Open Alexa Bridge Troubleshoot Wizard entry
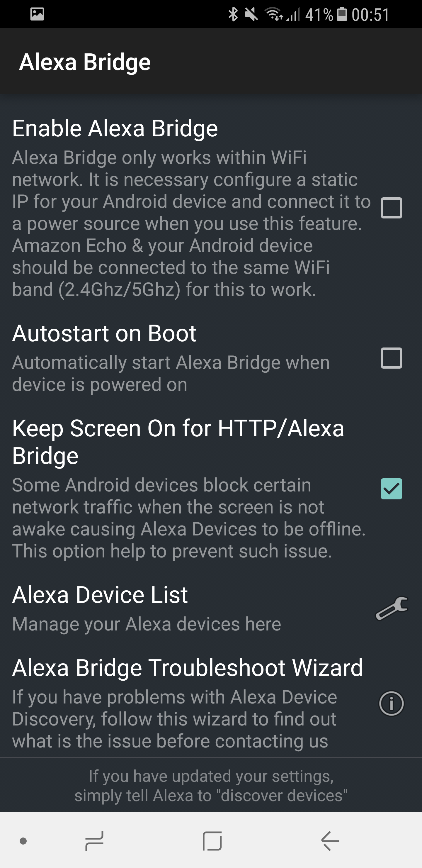The width and height of the screenshot is (422, 868). pos(187,668)
